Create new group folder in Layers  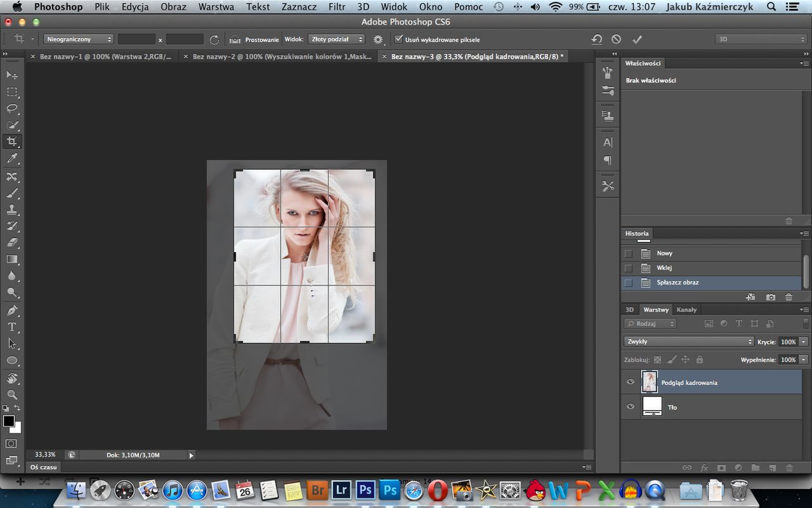pyautogui.click(x=756, y=468)
